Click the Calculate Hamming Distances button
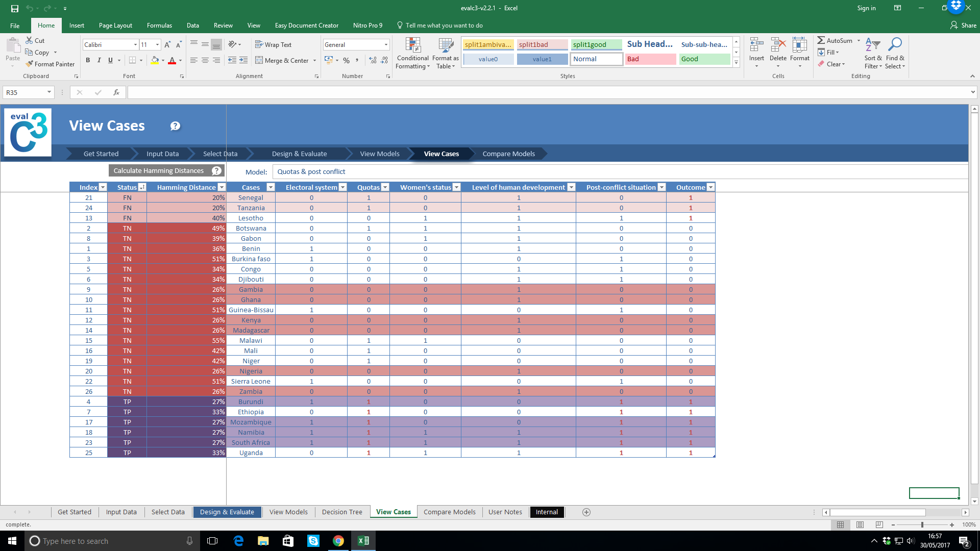Screen dimensions: 980x551 point(159,170)
